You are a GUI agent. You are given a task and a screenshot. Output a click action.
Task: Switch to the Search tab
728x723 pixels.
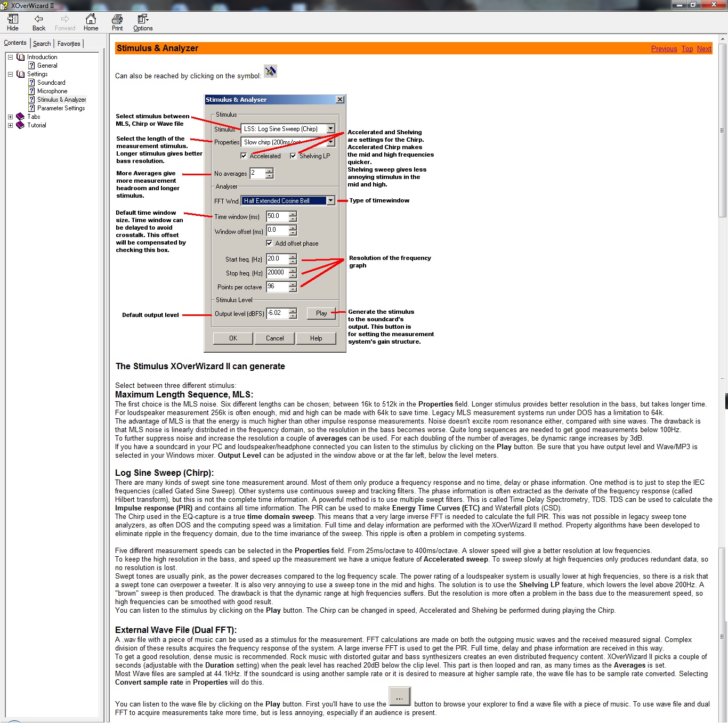[x=42, y=44]
